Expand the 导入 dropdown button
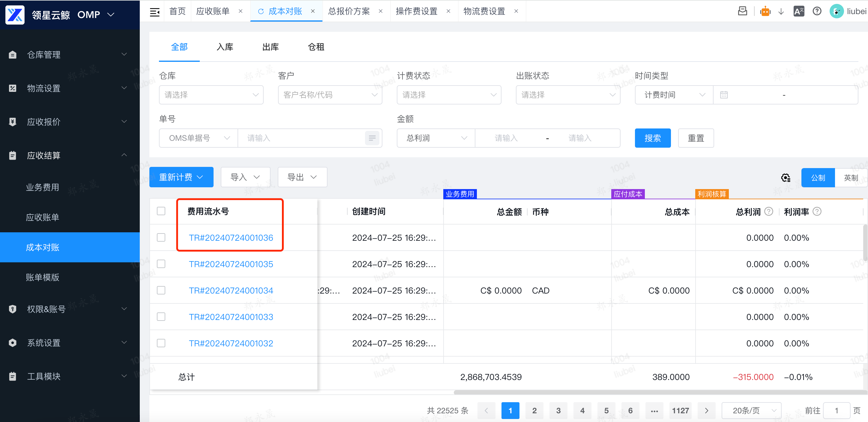The width and height of the screenshot is (868, 422). coord(245,177)
